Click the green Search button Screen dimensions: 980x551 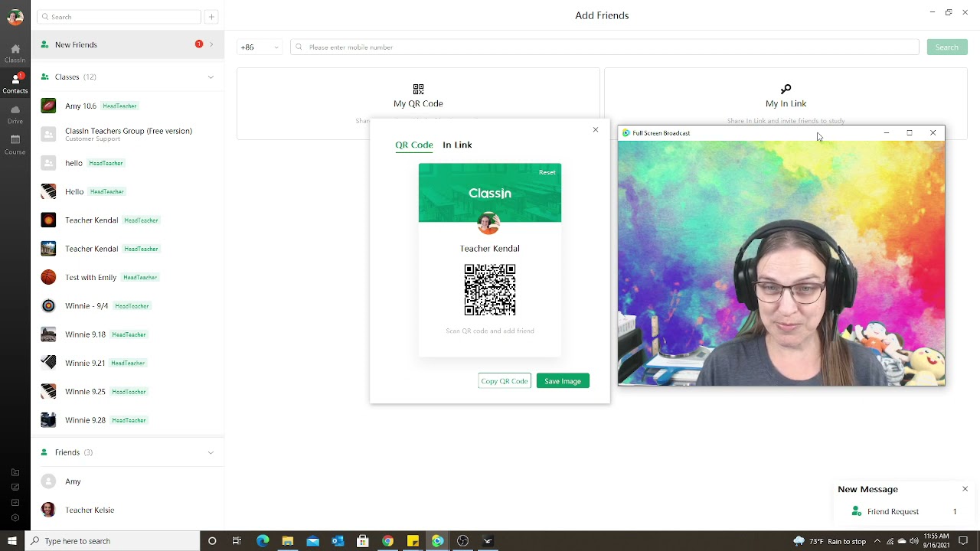tap(946, 47)
